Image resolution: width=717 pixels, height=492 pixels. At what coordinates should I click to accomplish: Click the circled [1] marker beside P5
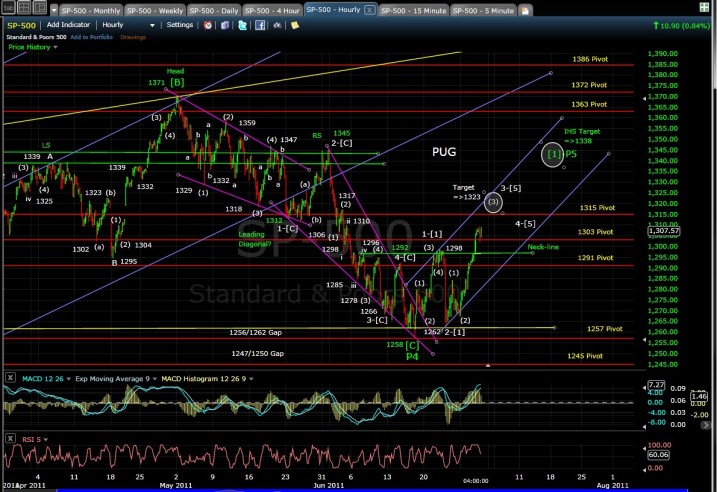[x=552, y=154]
